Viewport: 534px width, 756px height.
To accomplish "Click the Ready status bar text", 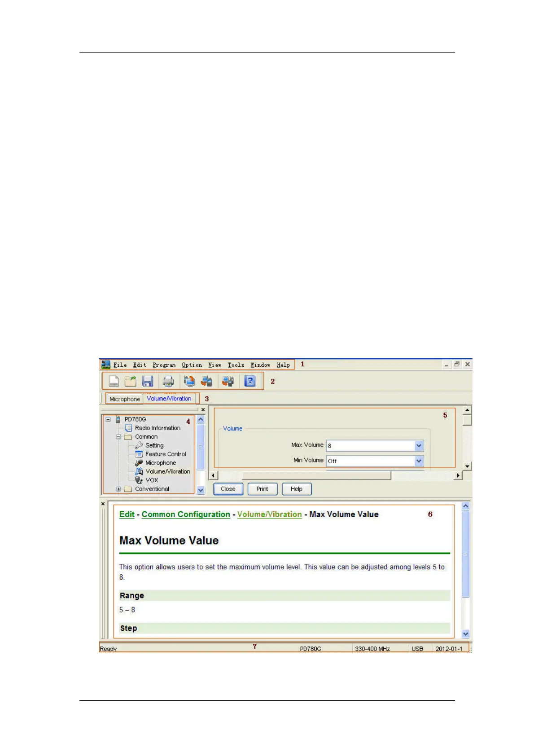I will click(108, 649).
